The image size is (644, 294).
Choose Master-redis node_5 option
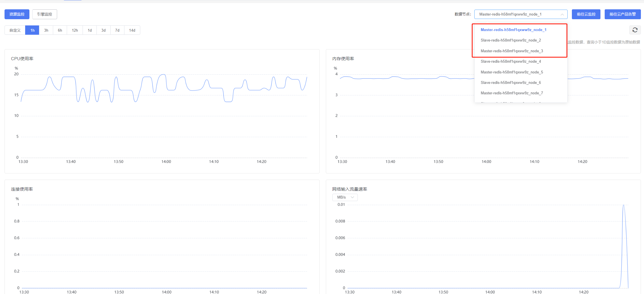[x=512, y=72]
